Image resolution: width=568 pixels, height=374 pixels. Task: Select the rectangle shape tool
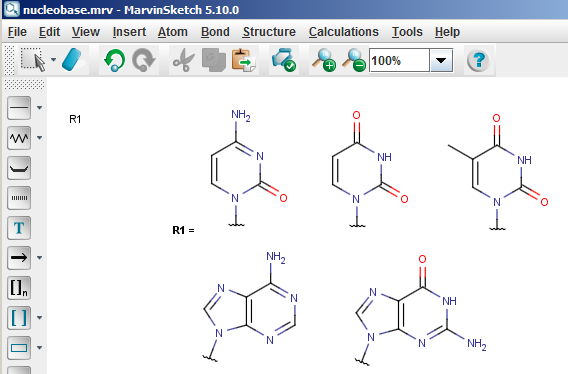click(19, 348)
